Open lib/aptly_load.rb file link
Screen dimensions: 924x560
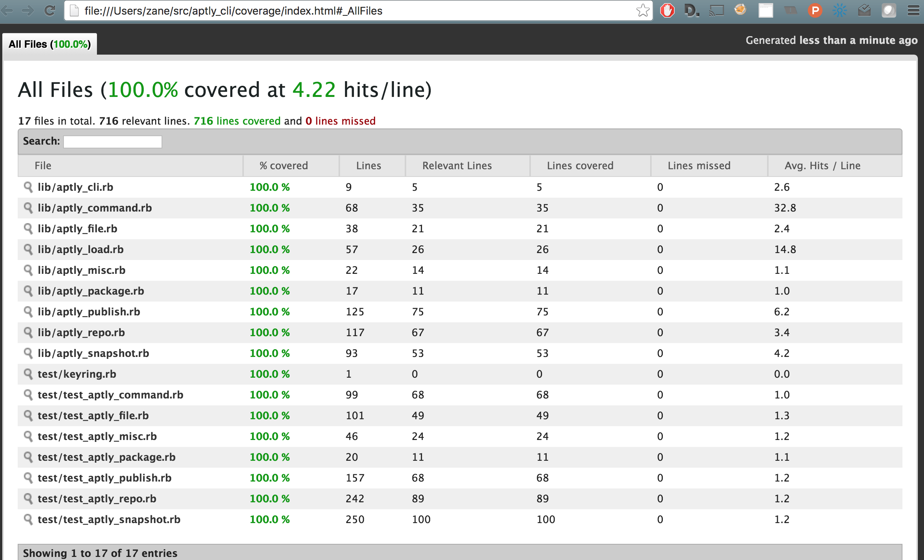(80, 250)
